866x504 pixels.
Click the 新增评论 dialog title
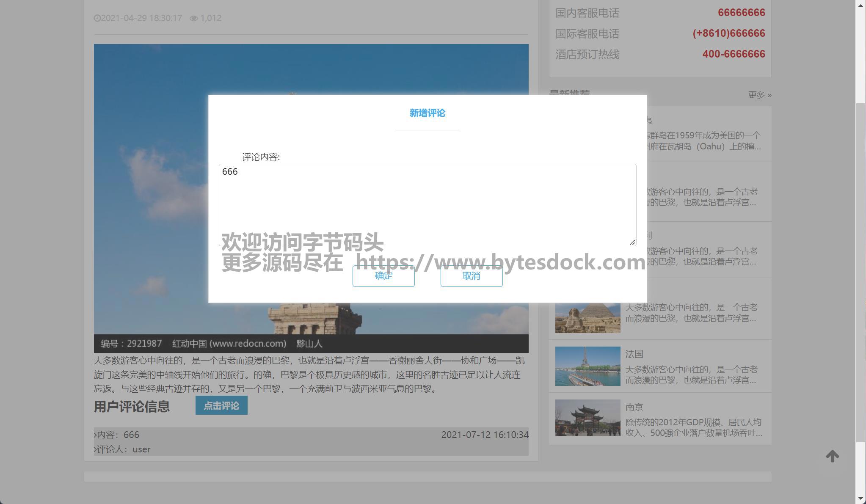(x=427, y=113)
